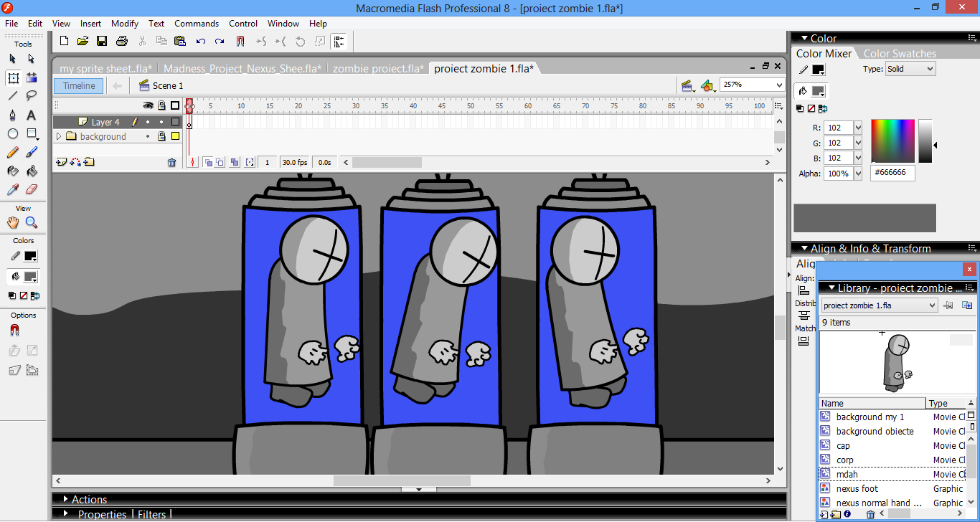The height and width of the screenshot is (522, 980).
Task: Toggle snap magnet in the main toolbar
Action: tap(240, 41)
